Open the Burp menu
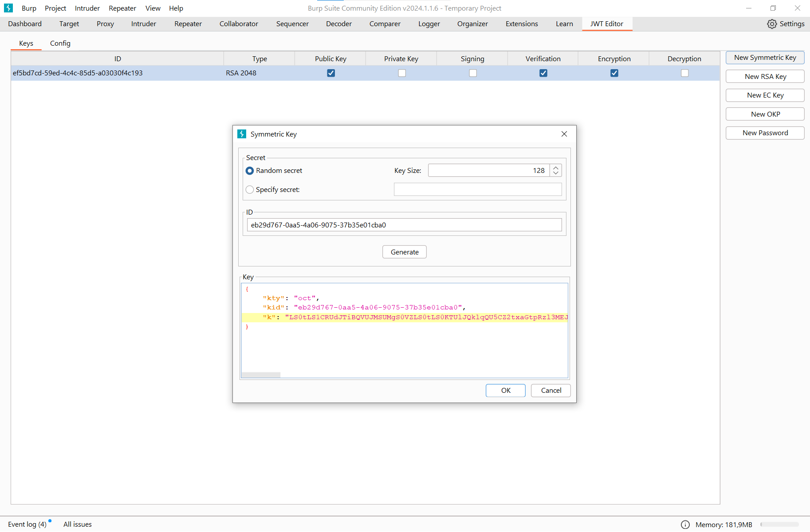 29,8
